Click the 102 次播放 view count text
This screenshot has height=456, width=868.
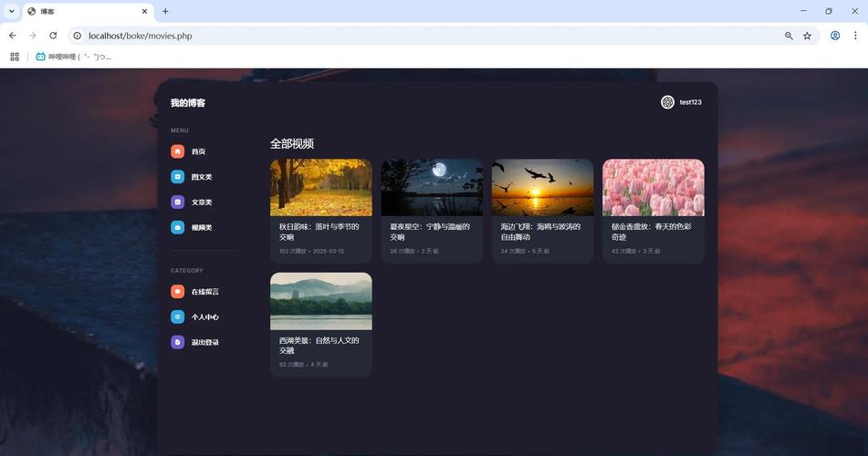click(293, 251)
